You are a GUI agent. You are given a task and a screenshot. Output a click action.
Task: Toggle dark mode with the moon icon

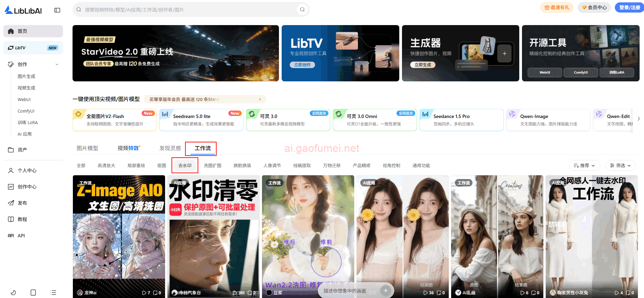pos(13,293)
